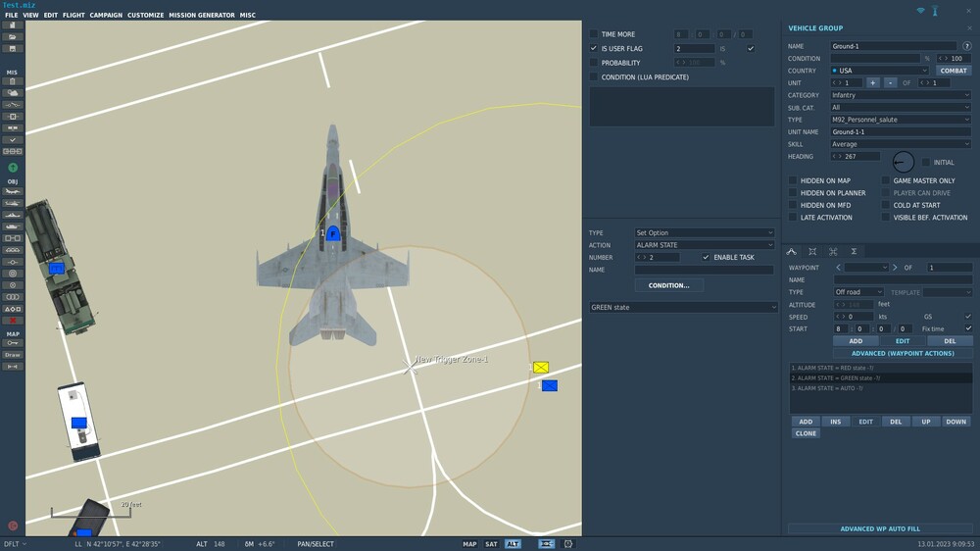The height and width of the screenshot is (551, 980).
Task: Click the green circle arrow icon in sidebar
Action: 13,168
